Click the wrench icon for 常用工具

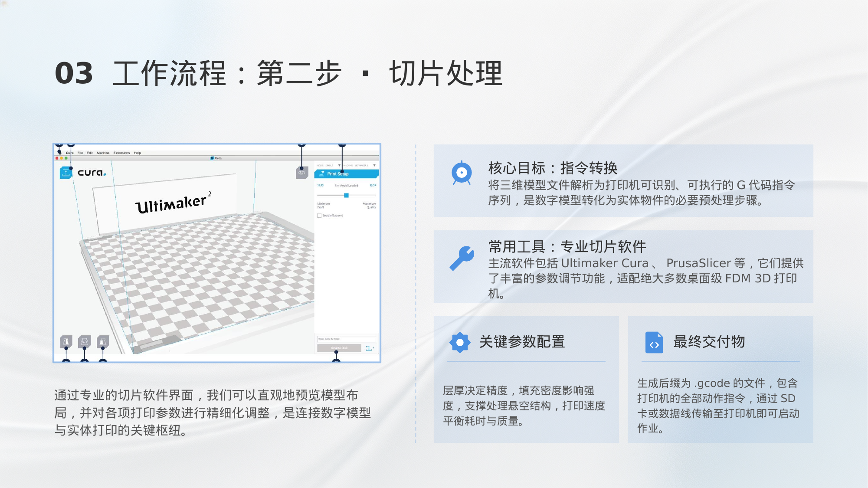pyautogui.click(x=462, y=259)
